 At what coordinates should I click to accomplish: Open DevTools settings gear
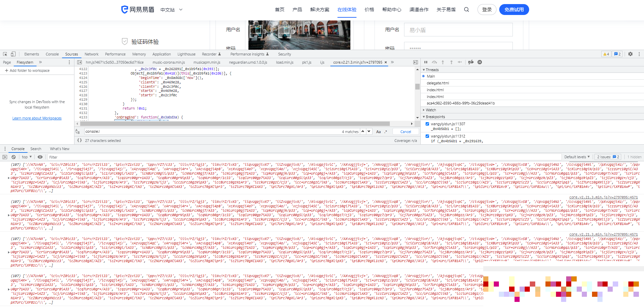click(x=630, y=54)
